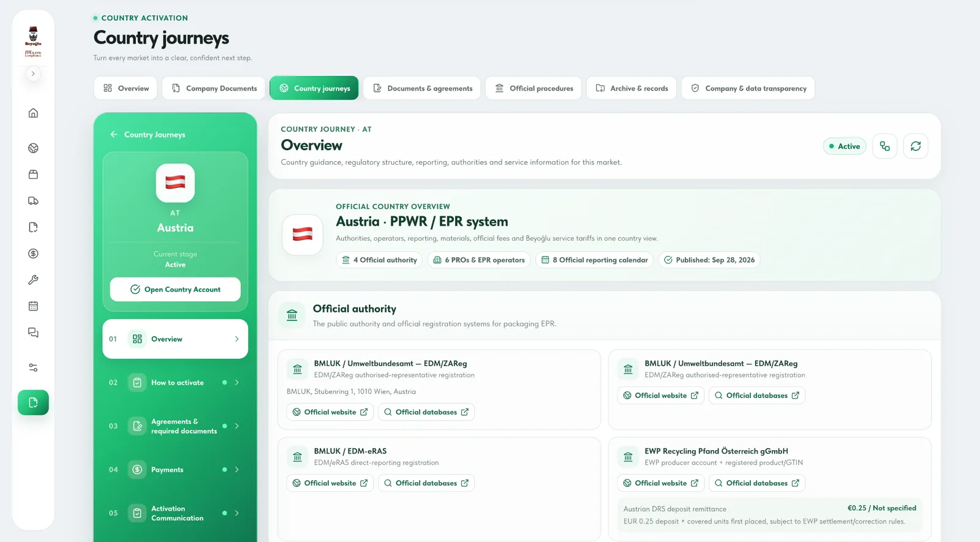Open the Company Documents tab
Viewport: 980px width, 542px height.
[x=214, y=88]
